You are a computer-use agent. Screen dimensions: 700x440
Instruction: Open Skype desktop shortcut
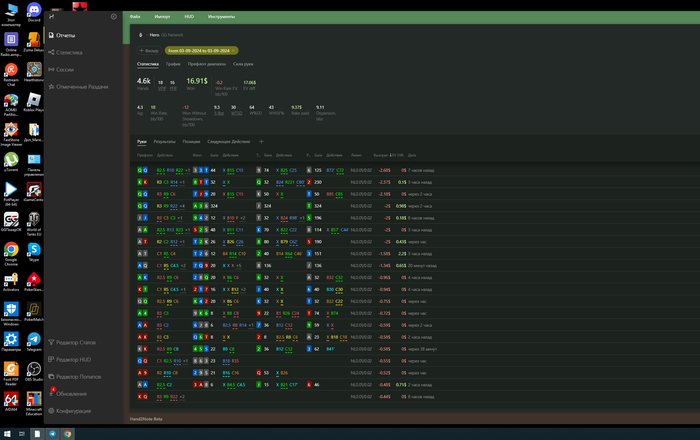34,252
